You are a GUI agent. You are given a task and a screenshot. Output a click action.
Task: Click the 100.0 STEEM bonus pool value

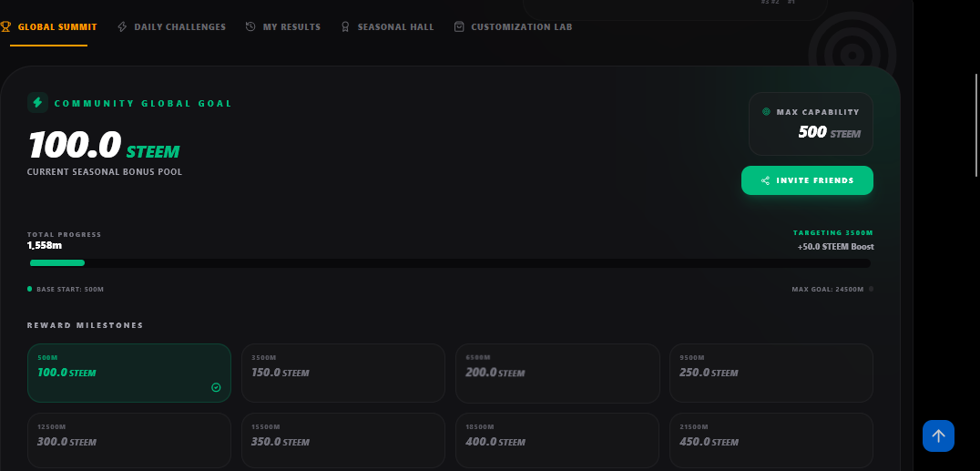point(104,145)
